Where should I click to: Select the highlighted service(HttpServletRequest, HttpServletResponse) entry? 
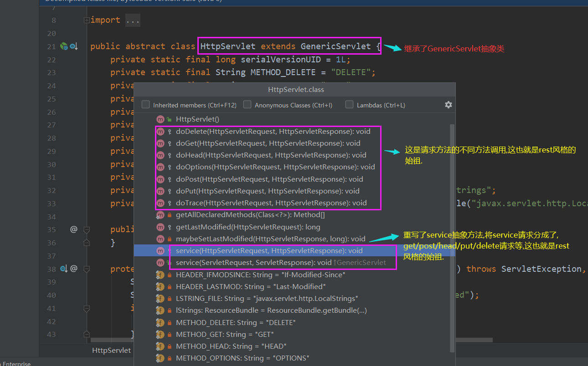click(x=292, y=250)
